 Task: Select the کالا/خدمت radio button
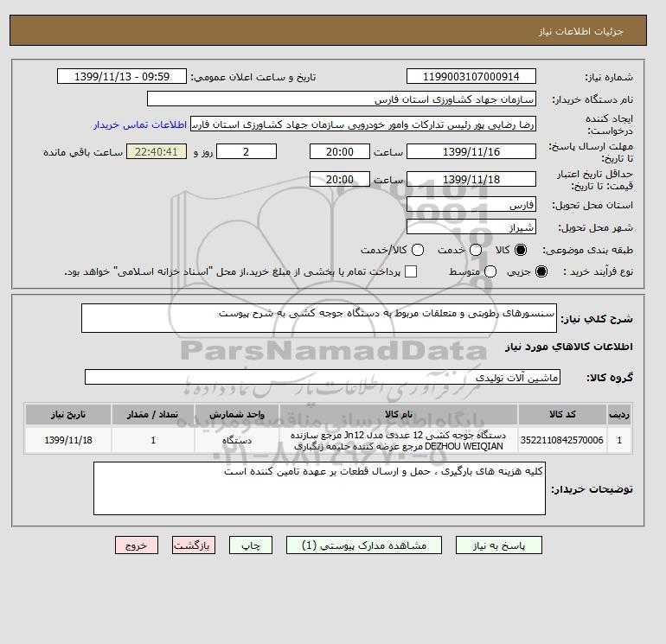click(418, 250)
